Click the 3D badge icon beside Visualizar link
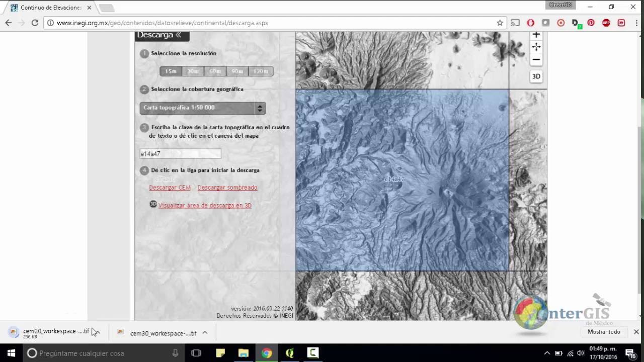The image size is (644, 362). 153,204
